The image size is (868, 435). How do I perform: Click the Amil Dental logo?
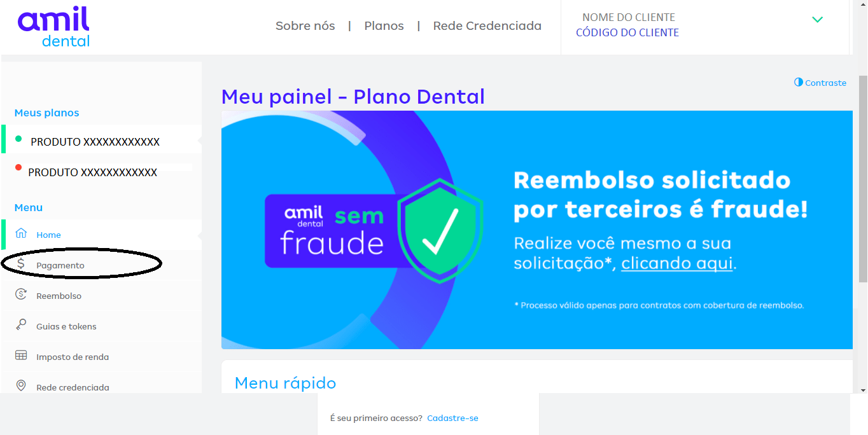coord(54,27)
